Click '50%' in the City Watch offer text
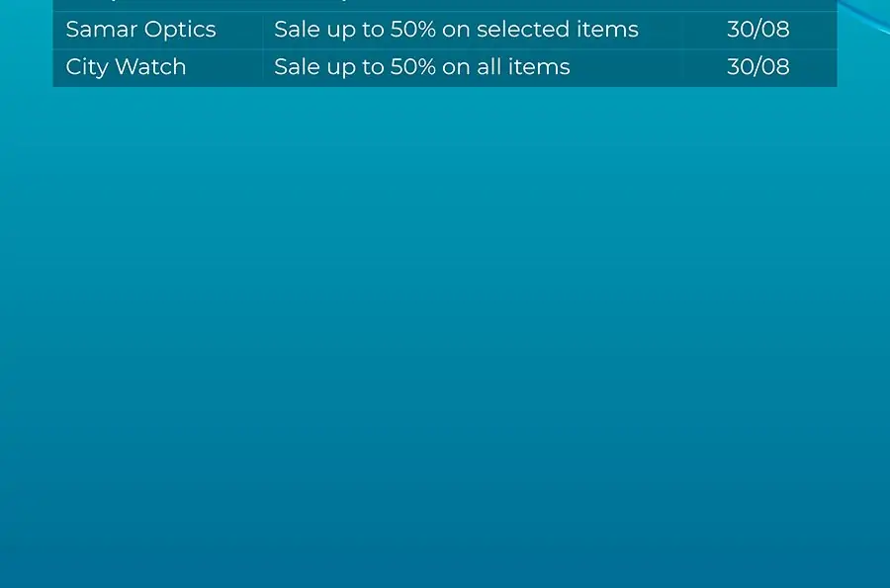Viewport: 890px width, 588px height. pos(412,67)
